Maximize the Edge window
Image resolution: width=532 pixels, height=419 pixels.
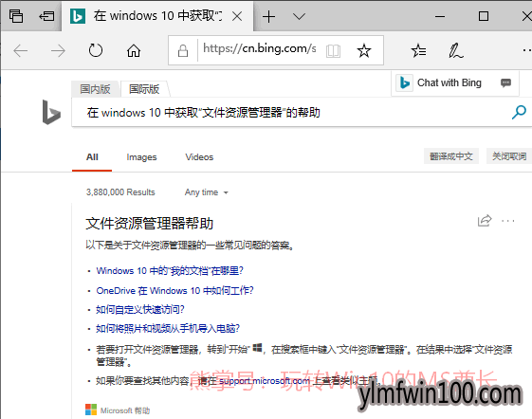(483, 16)
